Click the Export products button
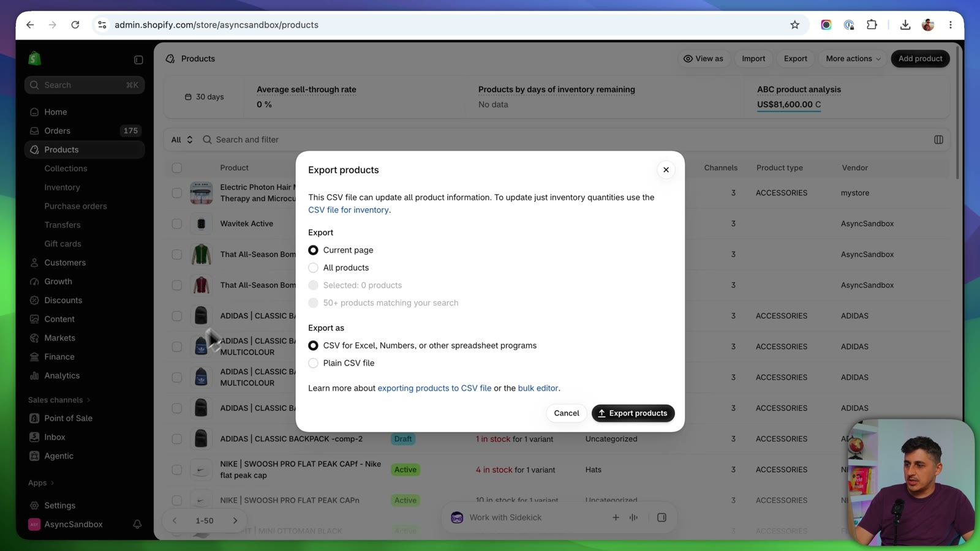 pos(633,413)
